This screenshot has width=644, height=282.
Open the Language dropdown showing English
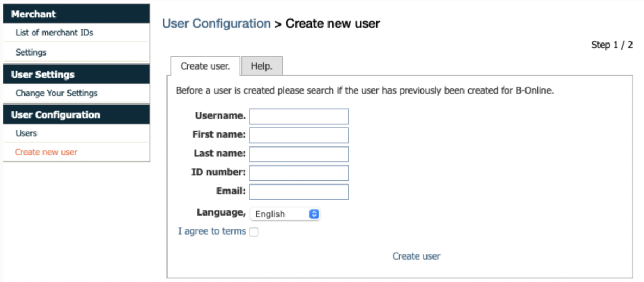285,214
